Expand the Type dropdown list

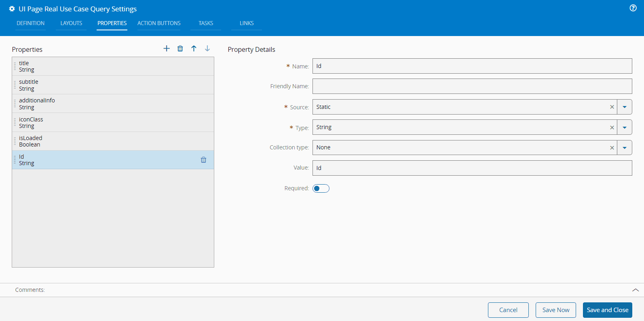tap(625, 128)
